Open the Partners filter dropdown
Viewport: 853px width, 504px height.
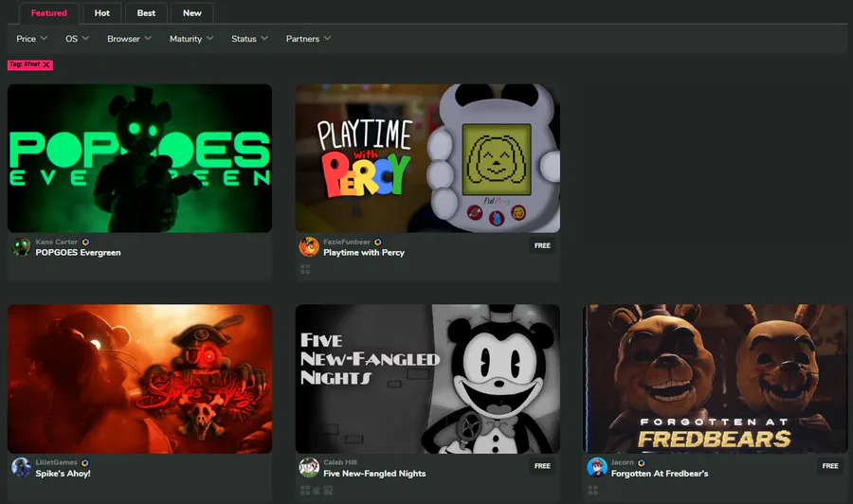[x=308, y=39]
